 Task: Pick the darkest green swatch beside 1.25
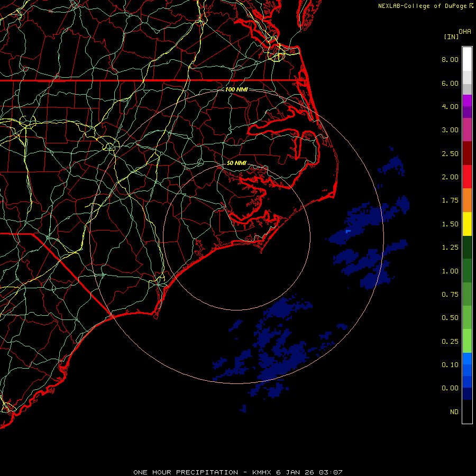(x=467, y=248)
